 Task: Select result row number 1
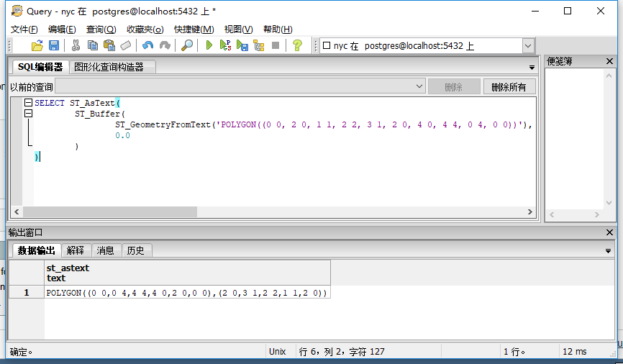click(27, 293)
